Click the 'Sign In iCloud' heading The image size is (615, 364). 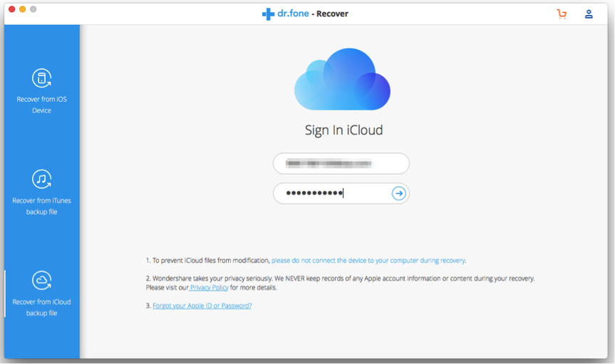pos(343,130)
